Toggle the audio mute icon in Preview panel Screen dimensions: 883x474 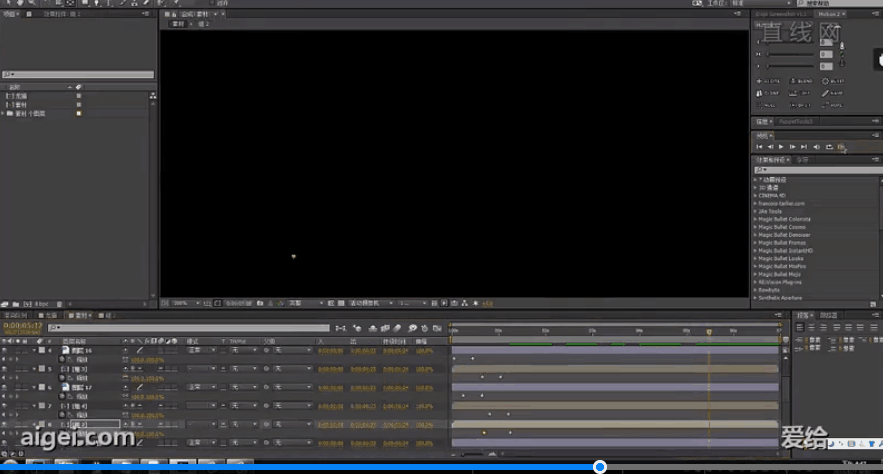(817, 147)
